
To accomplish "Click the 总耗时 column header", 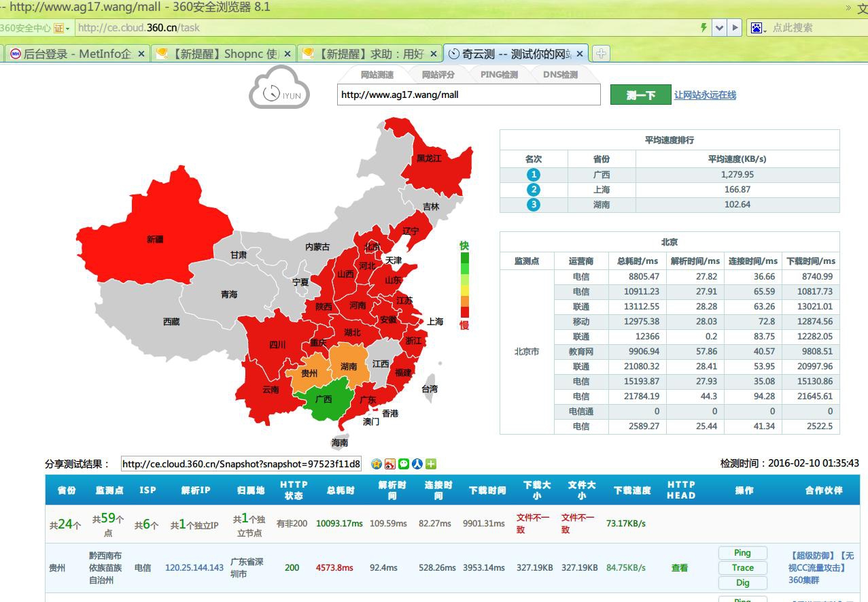I will point(340,490).
